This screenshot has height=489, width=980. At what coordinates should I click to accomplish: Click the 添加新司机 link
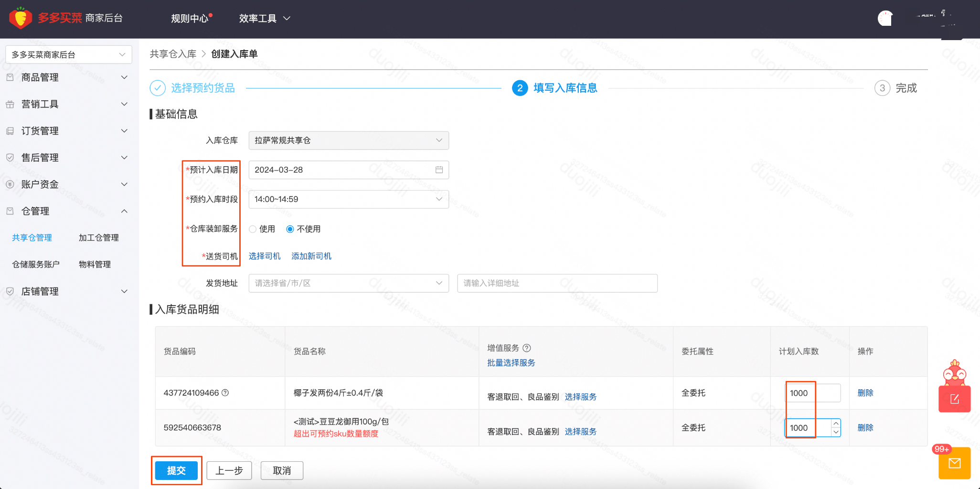[x=311, y=256]
